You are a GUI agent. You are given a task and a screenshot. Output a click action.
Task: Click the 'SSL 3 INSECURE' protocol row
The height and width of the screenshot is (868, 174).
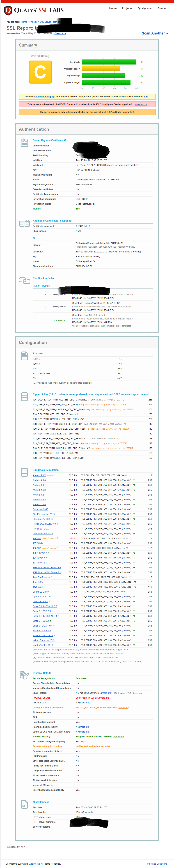click(93, 373)
